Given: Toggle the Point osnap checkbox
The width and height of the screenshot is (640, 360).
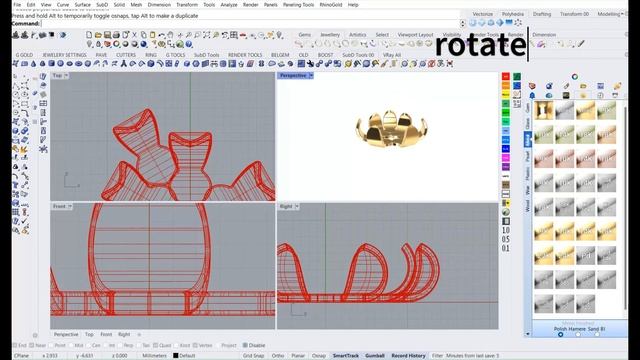Looking at the screenshot, I should [51, 345].
